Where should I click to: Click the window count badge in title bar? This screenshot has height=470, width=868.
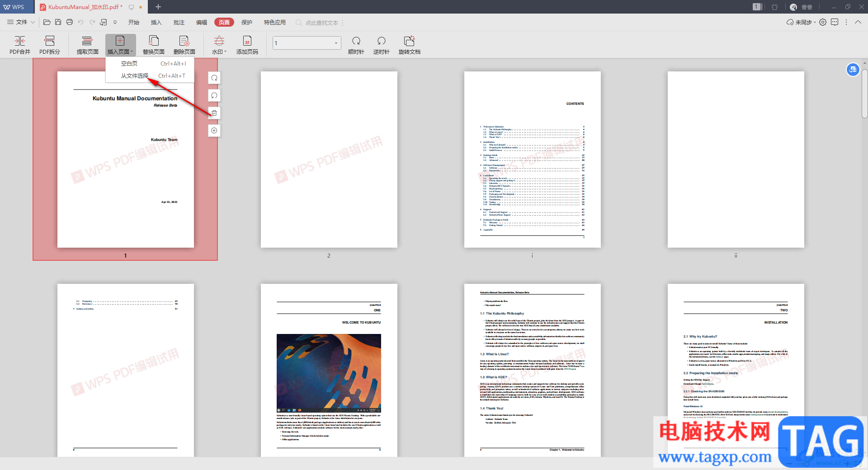[x=757, y=7]
